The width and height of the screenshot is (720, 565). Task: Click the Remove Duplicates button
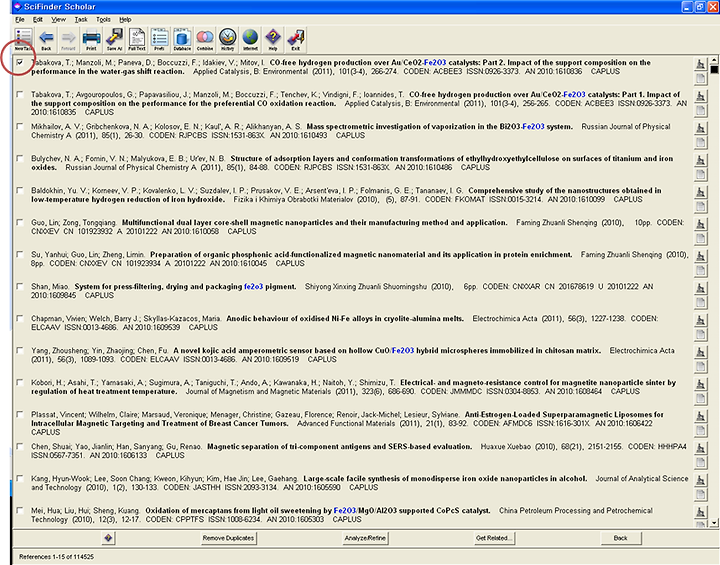coord(228,538)
